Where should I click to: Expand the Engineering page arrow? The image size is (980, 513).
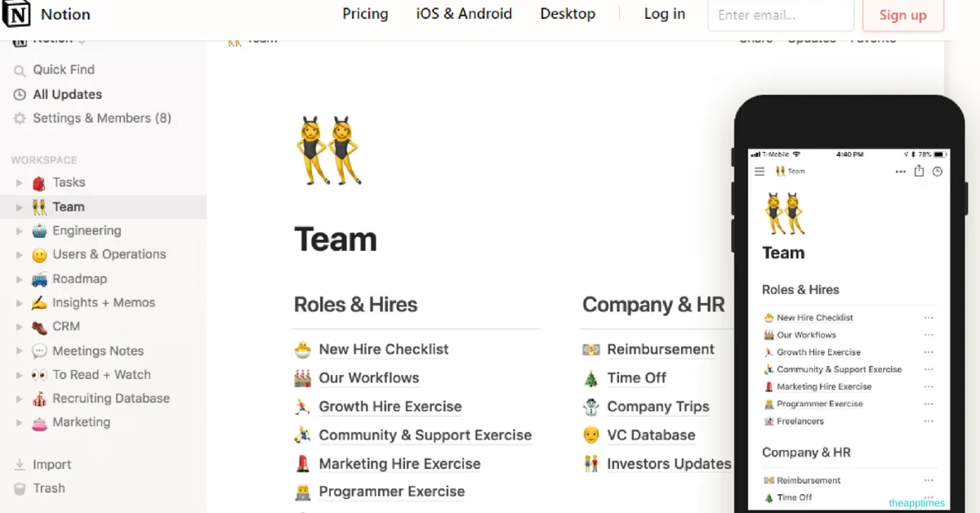[x=20, y=231]
